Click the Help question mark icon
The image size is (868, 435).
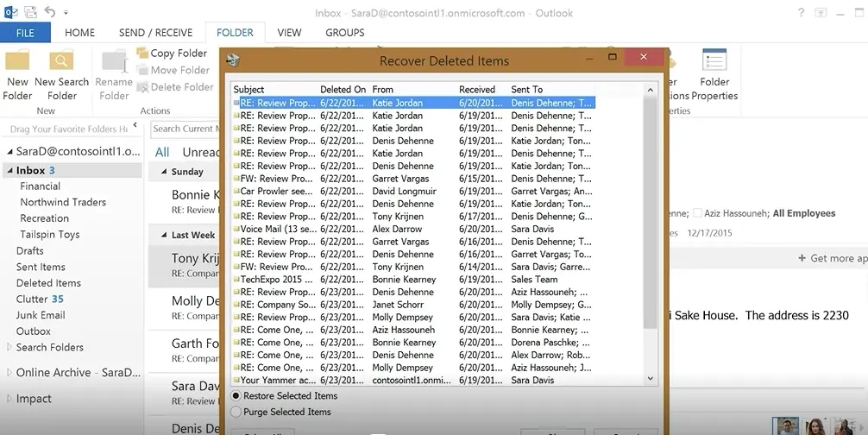801,13
